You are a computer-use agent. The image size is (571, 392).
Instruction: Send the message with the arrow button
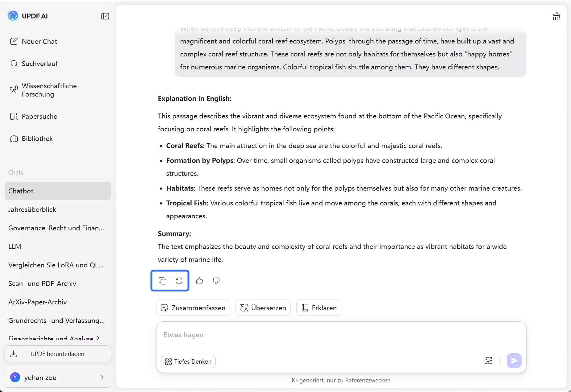[x=514, y=361]
